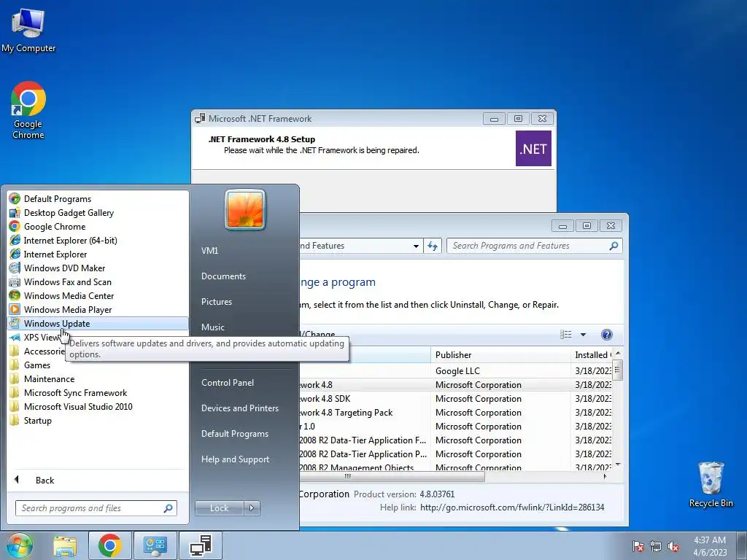
Task: Select the .NET Framework 4.8 SDK row
Action: pos(457,399)
